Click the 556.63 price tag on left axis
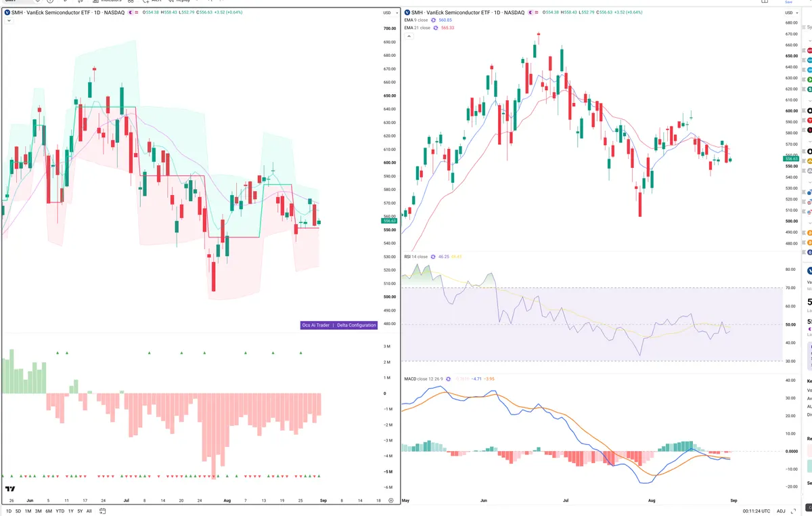812x516 pixels. click(x=389, y=221)
